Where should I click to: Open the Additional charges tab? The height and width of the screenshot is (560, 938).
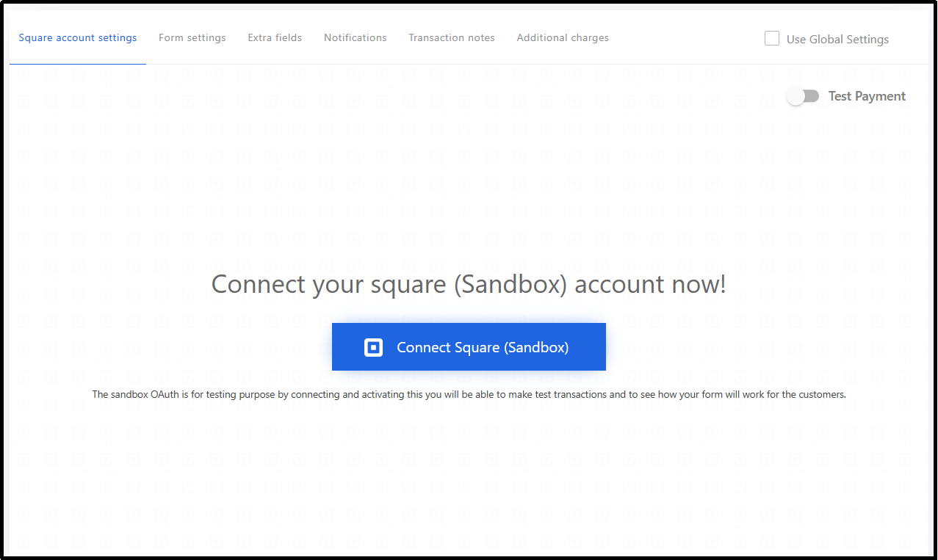(x=563, y=37)
